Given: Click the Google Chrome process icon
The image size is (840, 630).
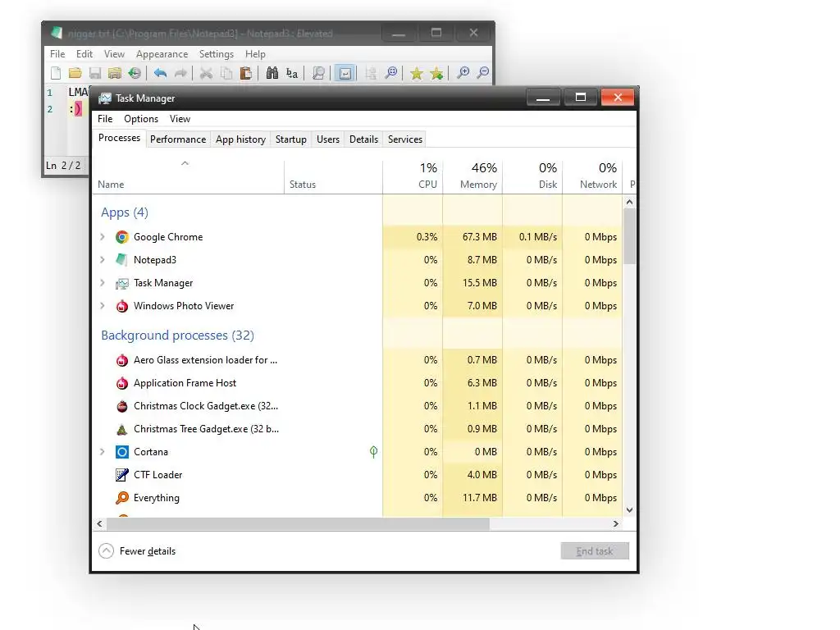Looking at the screenshot, I should (x=122, y=237).
